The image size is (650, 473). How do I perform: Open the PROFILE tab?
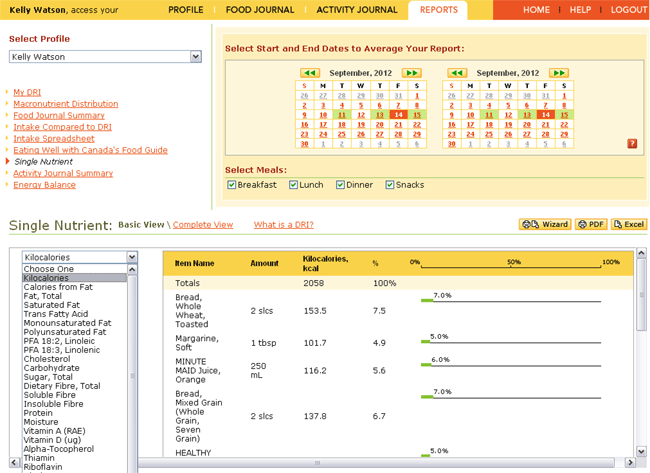coord(186,10)
